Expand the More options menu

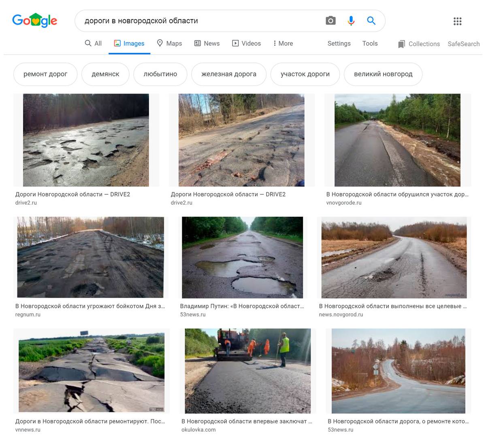(283, 43)
